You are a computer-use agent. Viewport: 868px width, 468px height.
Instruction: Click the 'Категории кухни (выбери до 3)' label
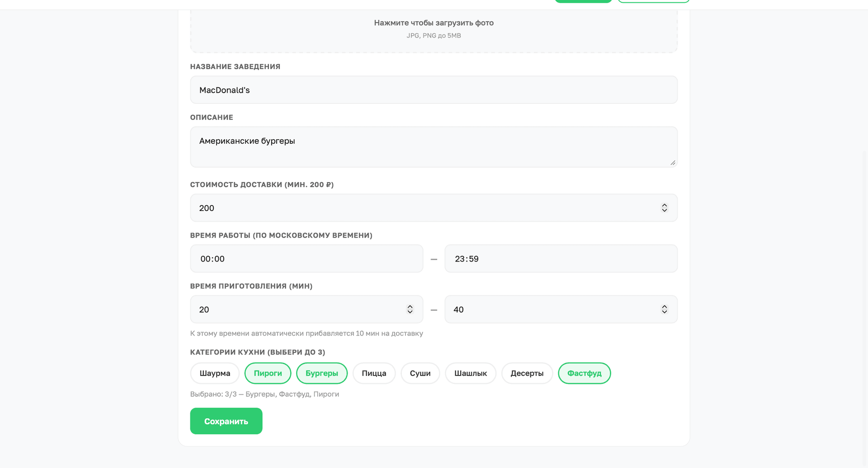tap(258, 352)
